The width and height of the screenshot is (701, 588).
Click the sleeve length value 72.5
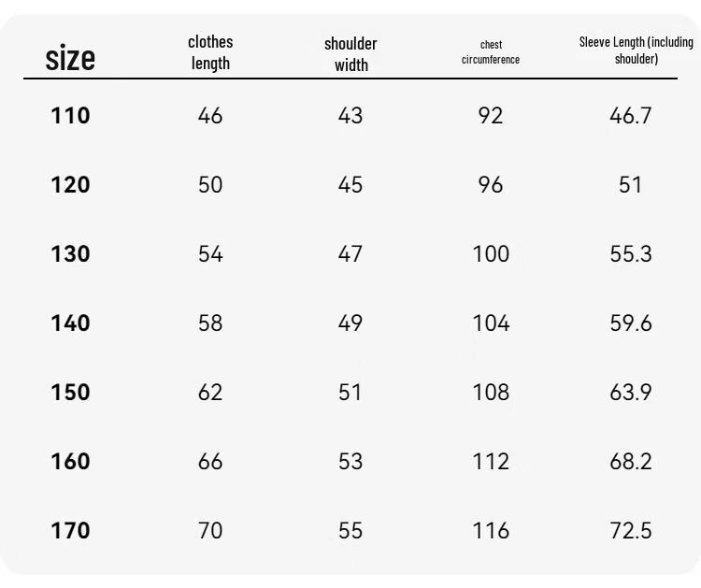coord(630,531)
